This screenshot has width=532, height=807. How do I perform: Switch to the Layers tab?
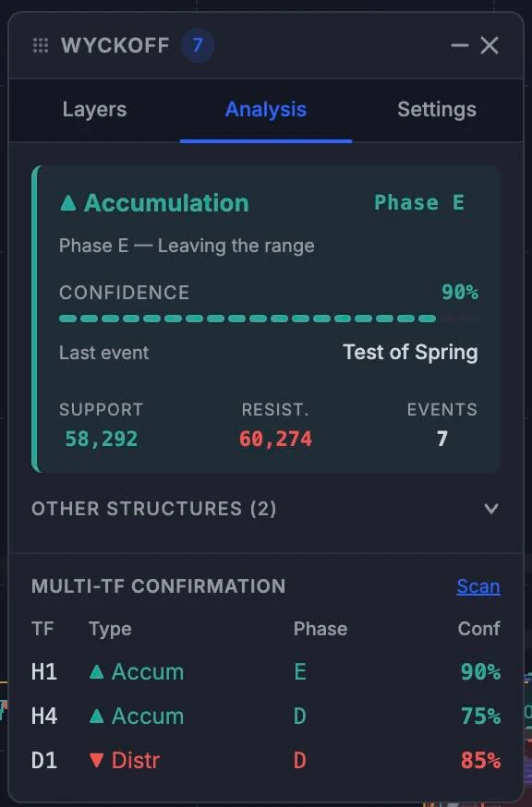94,110
